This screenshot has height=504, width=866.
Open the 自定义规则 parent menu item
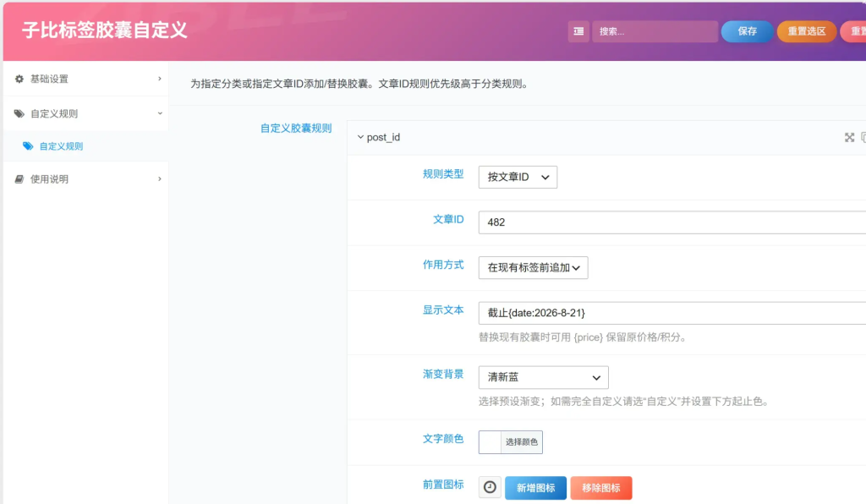[x=86, y=113]
